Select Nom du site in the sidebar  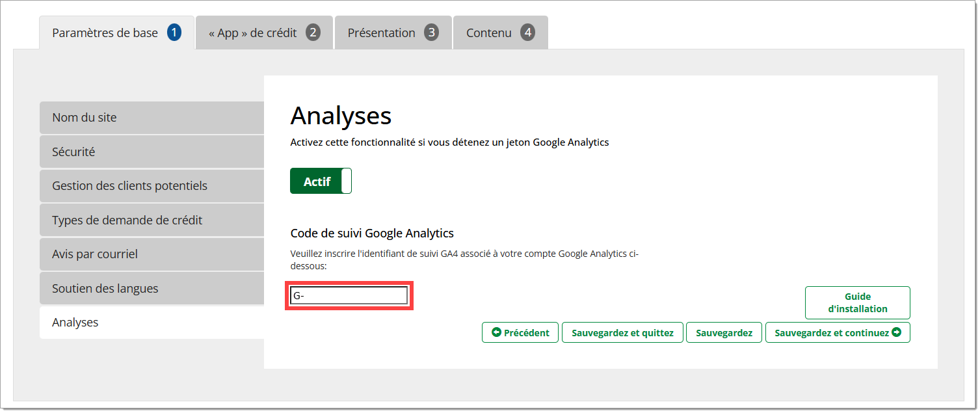(x=152, y=118)
